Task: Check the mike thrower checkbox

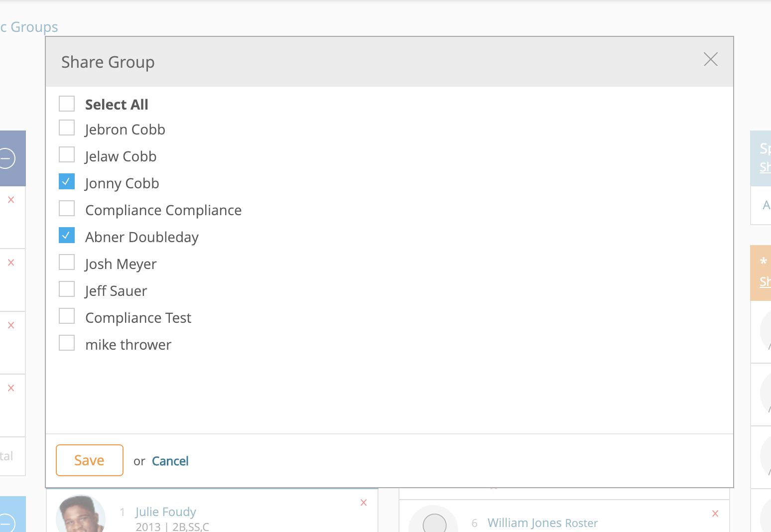Action: (x=67, y=343)
